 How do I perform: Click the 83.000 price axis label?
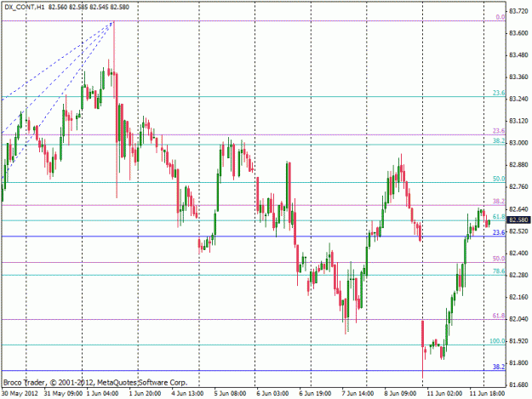pyautogui.click(x=518, y=143)
